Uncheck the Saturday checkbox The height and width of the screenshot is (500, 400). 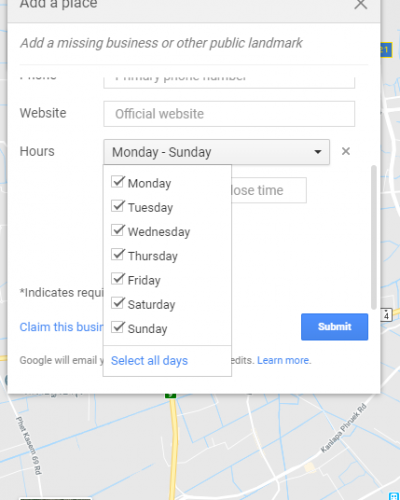point(118,303)
